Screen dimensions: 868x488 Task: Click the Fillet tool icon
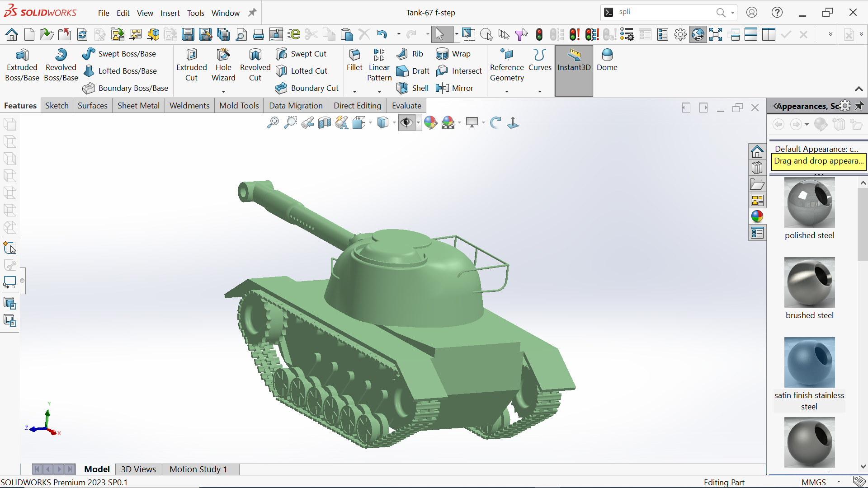pyautogui.click(x=354, y=55)
